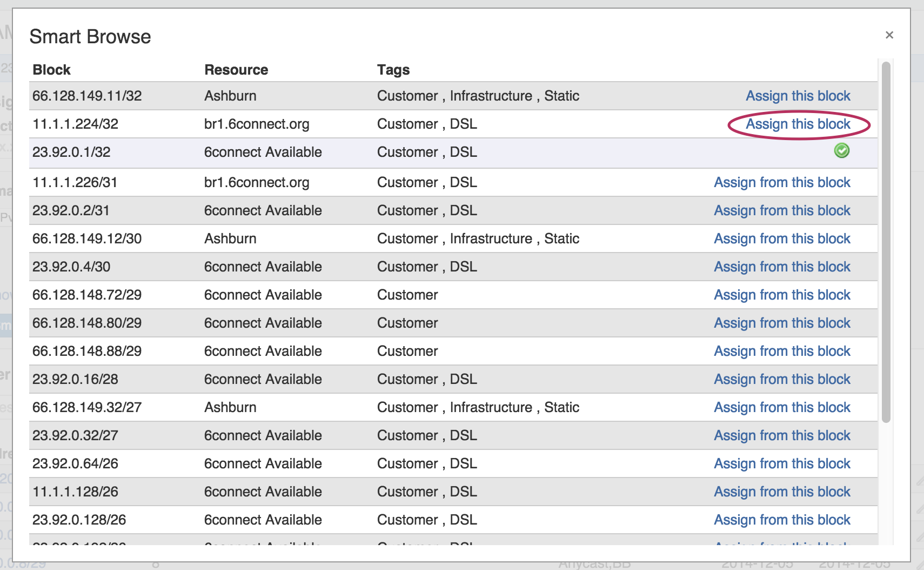924x570 pixels.
Task: Assign from block 23.92.0.128/26
Action: 781,520
